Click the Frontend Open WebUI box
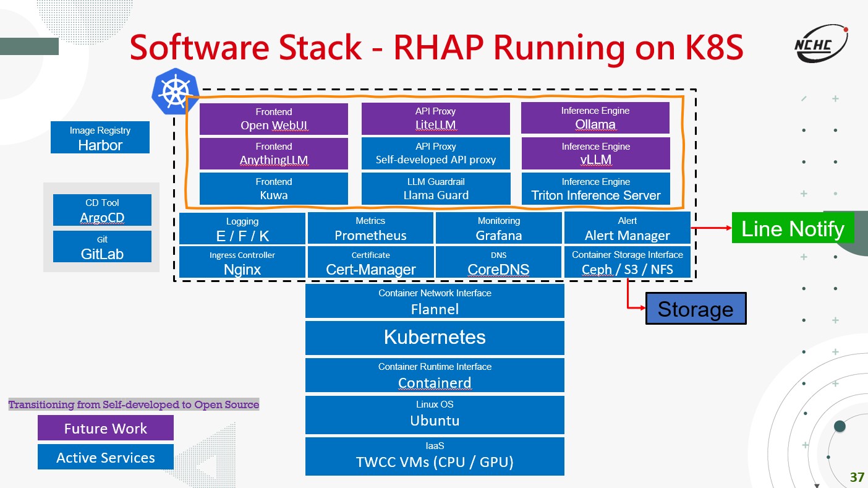This screenshot has width=868, height=488. click(x=274, y=119)
